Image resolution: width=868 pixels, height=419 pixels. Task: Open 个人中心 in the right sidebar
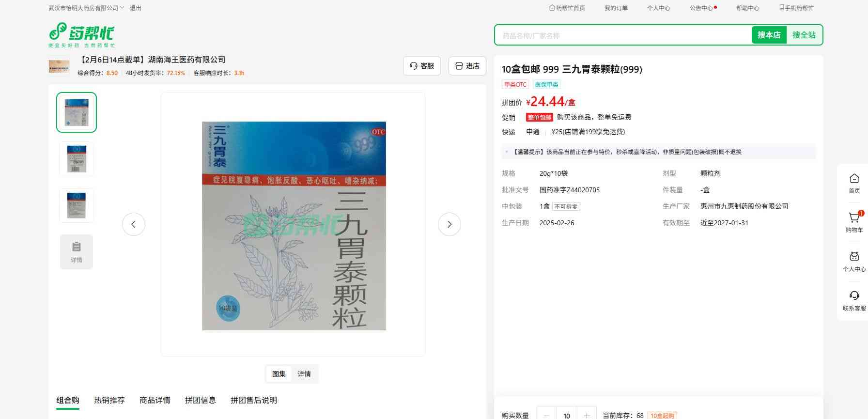(x=854, y=258)
